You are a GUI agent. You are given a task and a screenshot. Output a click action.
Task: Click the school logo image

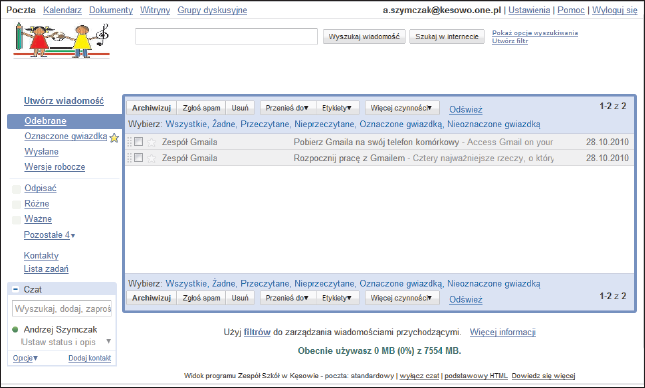[62, 40]
